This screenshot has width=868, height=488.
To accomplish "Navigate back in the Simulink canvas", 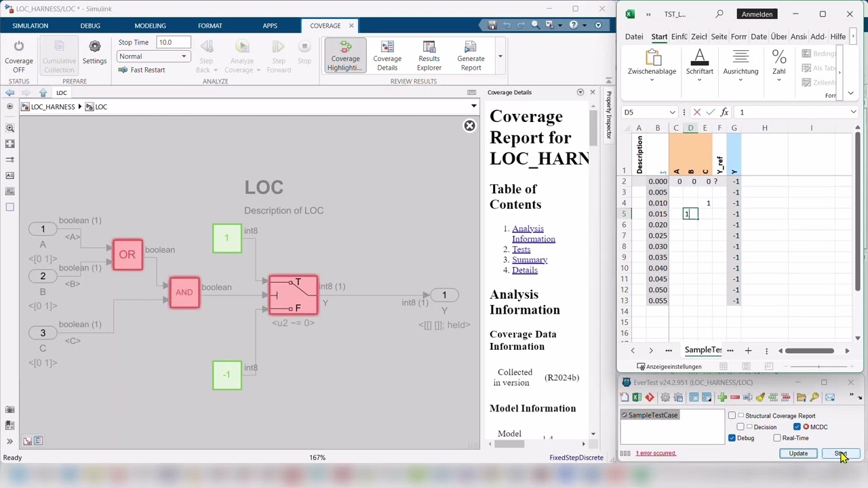I will (x=9, y=93).
